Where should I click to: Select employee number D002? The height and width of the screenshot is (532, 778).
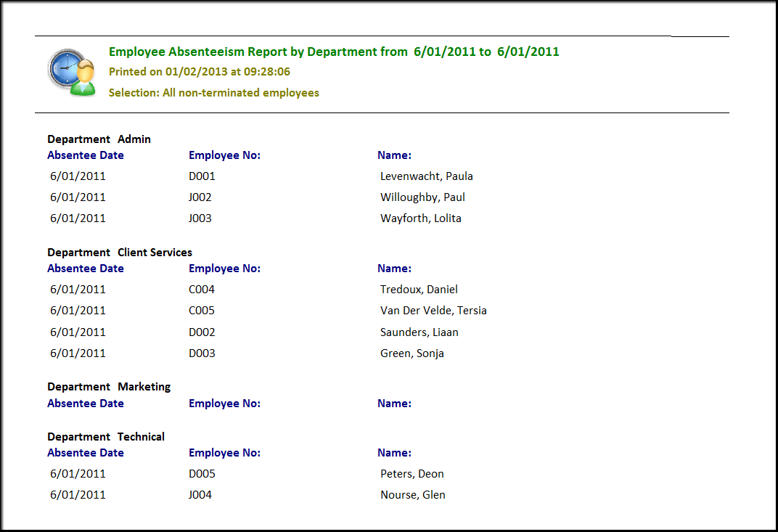point(202,332)
